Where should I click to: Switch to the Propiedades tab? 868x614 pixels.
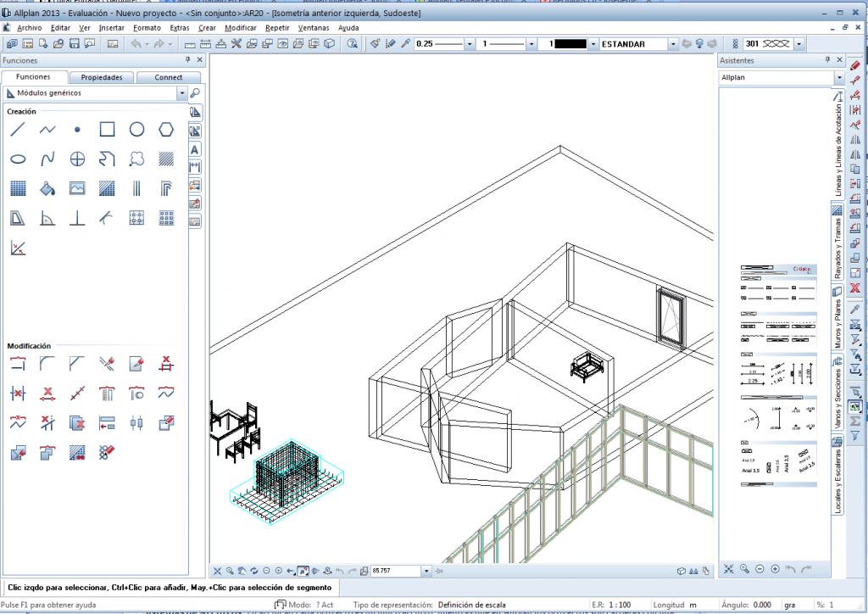101,77
